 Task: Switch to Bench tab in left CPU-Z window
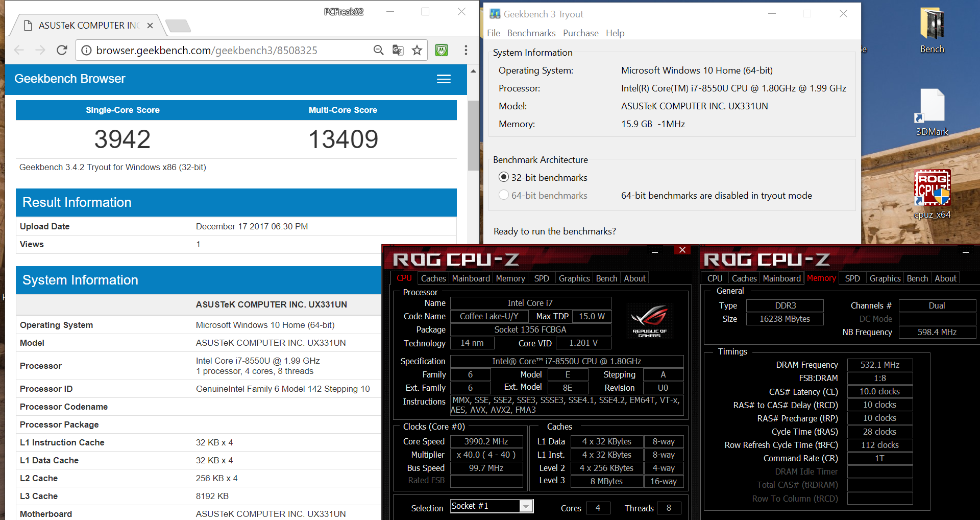tap(606, 278)
